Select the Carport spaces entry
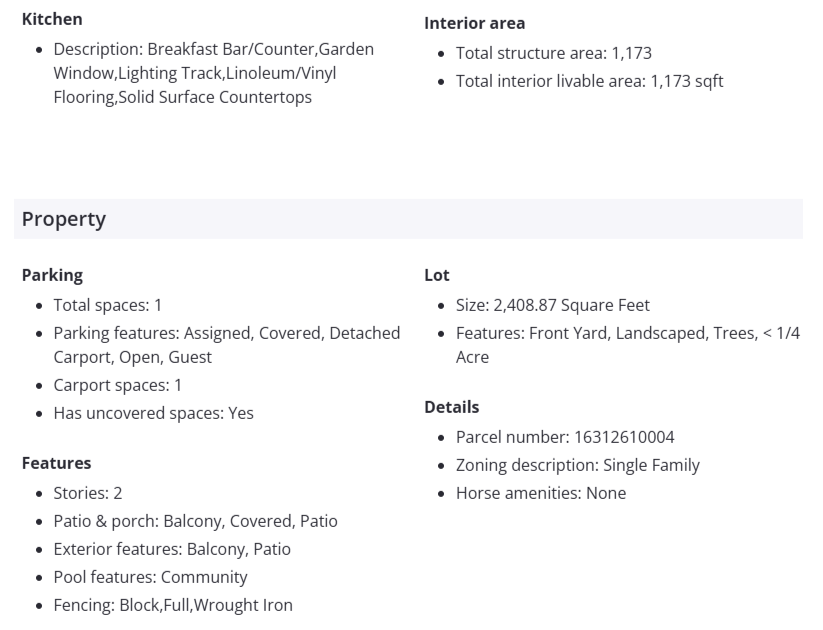 coord(118,385)
